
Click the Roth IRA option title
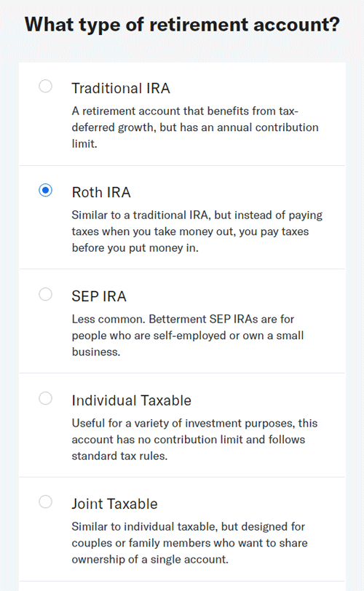pyautogui.click(x=101, y=192)
